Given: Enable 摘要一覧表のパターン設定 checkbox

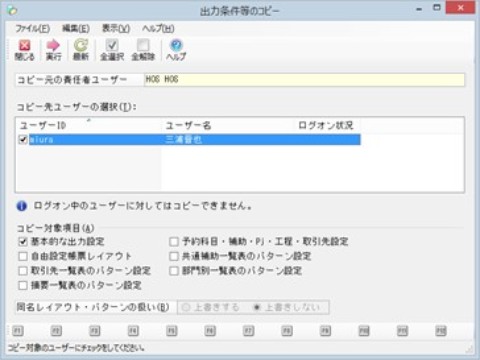Looking at the screenshot, I should click(23, 285).
